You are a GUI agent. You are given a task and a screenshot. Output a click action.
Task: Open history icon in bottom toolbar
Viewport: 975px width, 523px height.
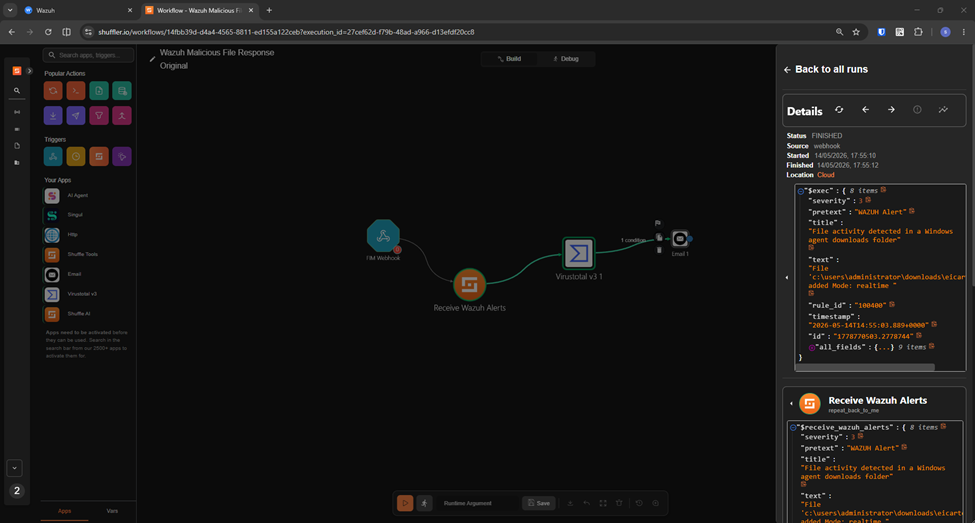coord(639,503)
